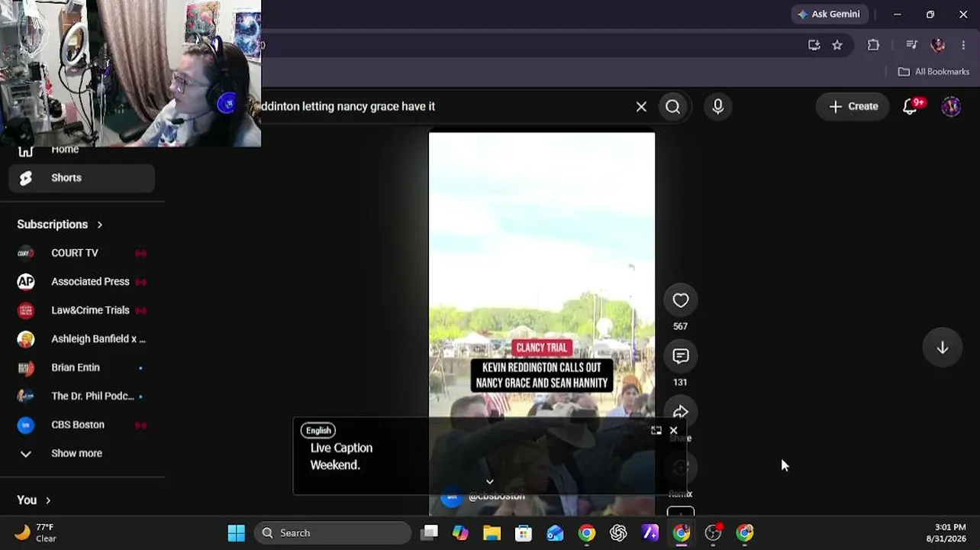Viewport: 980px width, 550px height.
Task: Open comments on the short
Action: (680, 356)
